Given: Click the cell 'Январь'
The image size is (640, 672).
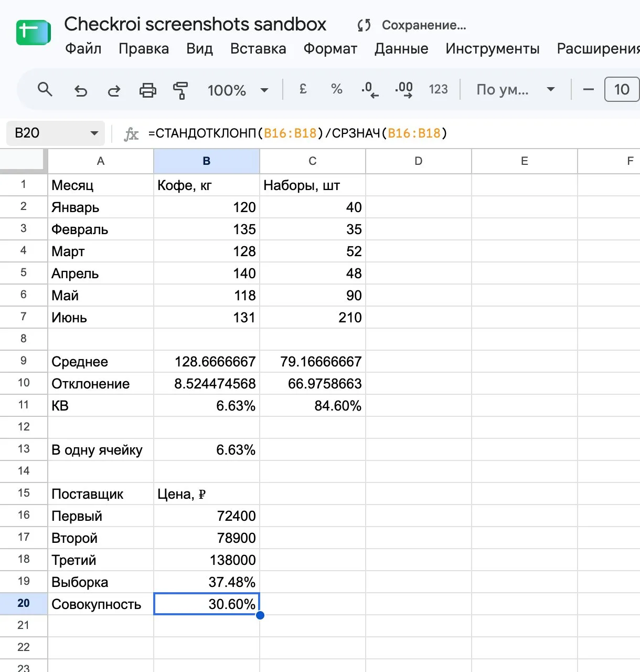Looking at the screenshot, I should tap(101, 207).
